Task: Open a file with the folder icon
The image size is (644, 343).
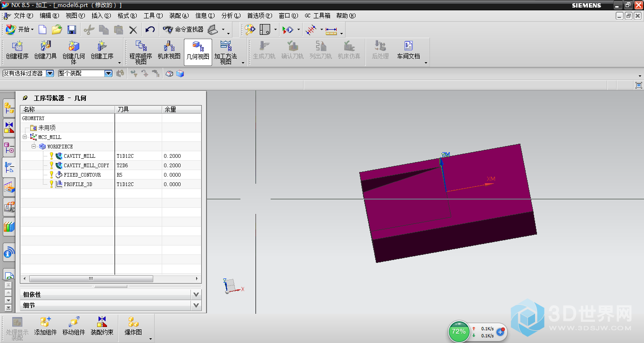Action: point(57,30)
